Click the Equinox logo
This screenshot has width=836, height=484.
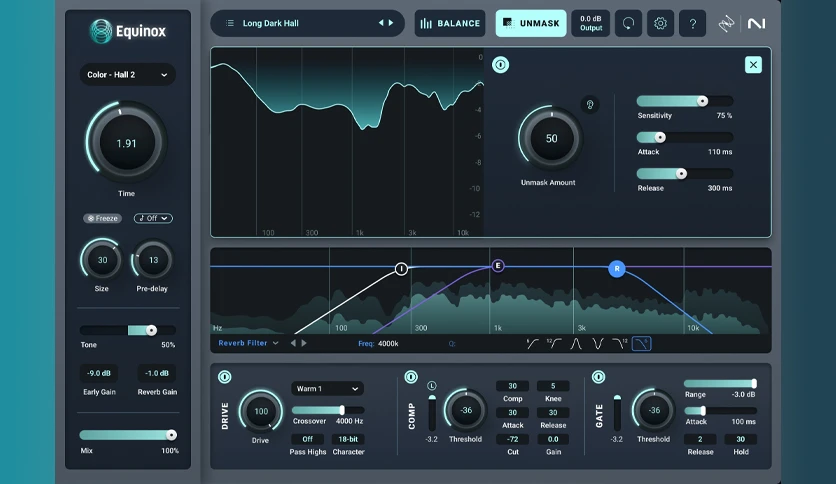[x=128, y=31]
